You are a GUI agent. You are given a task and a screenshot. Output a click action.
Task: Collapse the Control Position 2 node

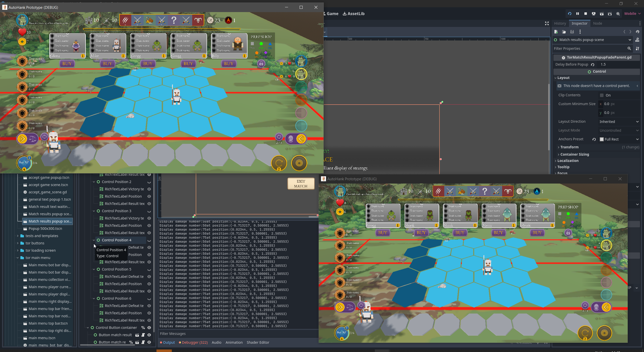point(94,182)
